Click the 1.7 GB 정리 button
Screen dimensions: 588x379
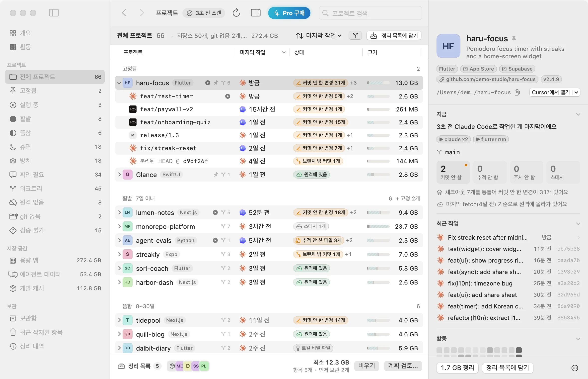[x=457, y=368]
